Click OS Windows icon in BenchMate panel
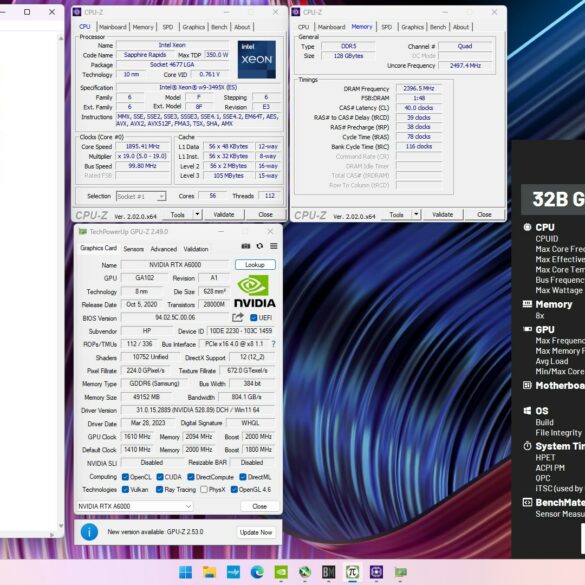Viewport: 585px width, 585px height. (527, 410)
